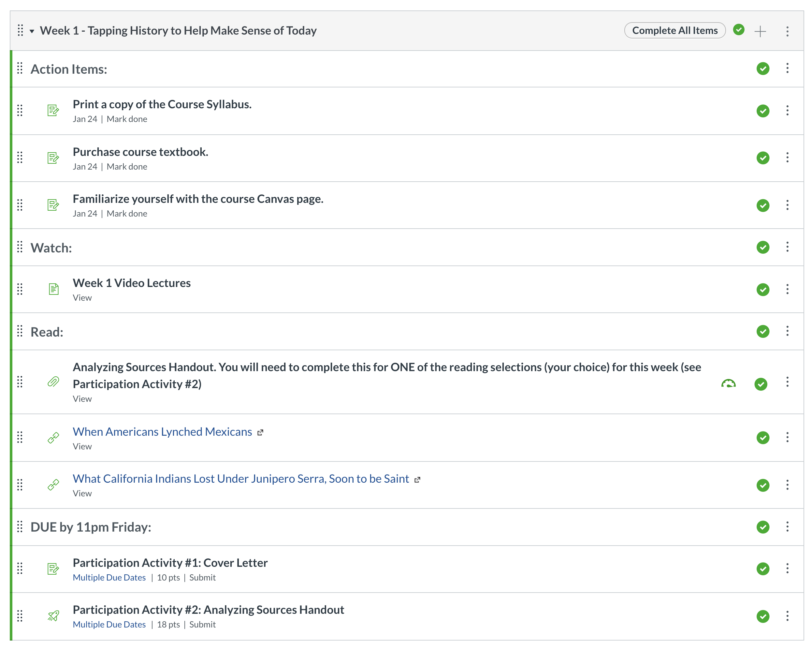Screen dimensions: 812x649
Task: Click the page icon beside Week 1 Video Lectures
Action: [x=53, y=289]
